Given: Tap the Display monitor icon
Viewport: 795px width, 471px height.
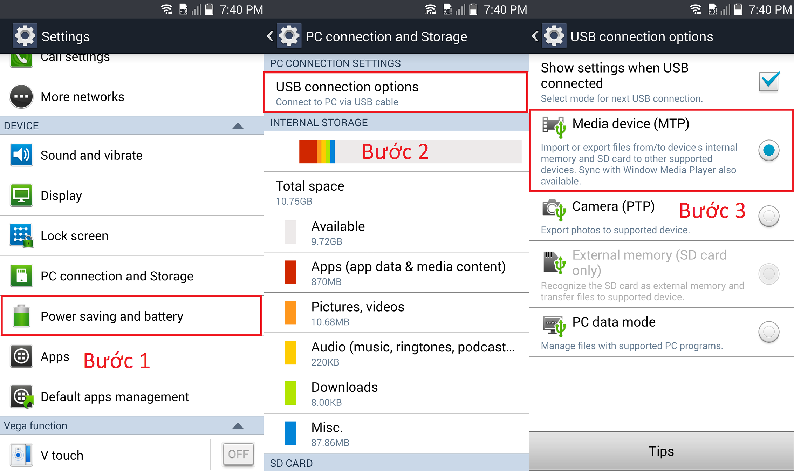Looking at the screenshot, I should [22, 195].
